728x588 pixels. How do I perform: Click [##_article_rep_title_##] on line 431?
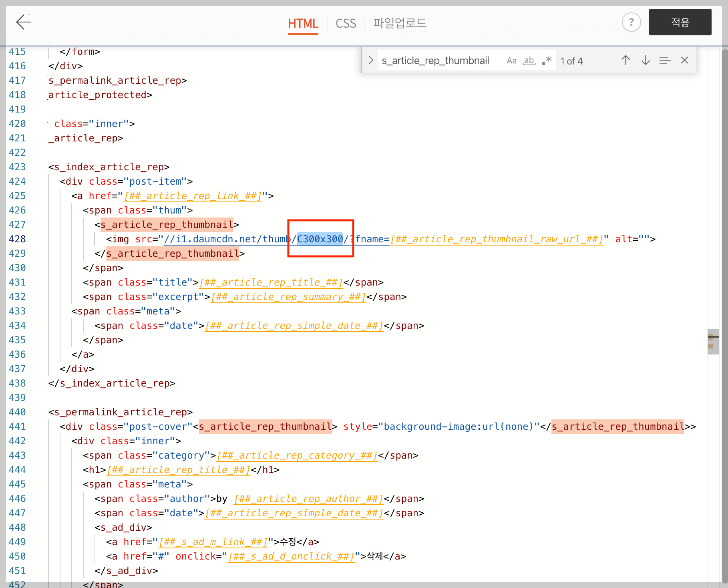[x=271, y=282]
